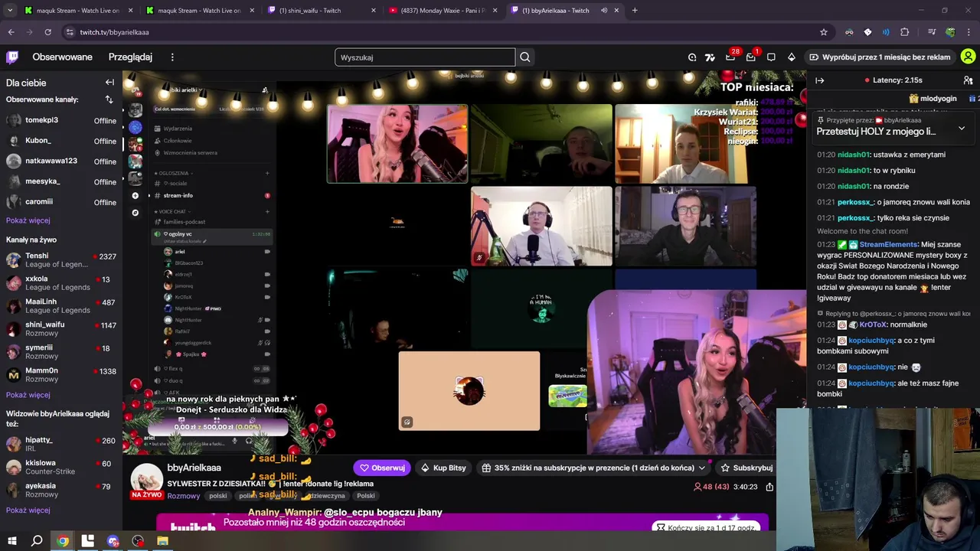Click the polski tag under the Rozmowy category
The width and height of the screenshot is (980, 551).
[x=218, y=496]
